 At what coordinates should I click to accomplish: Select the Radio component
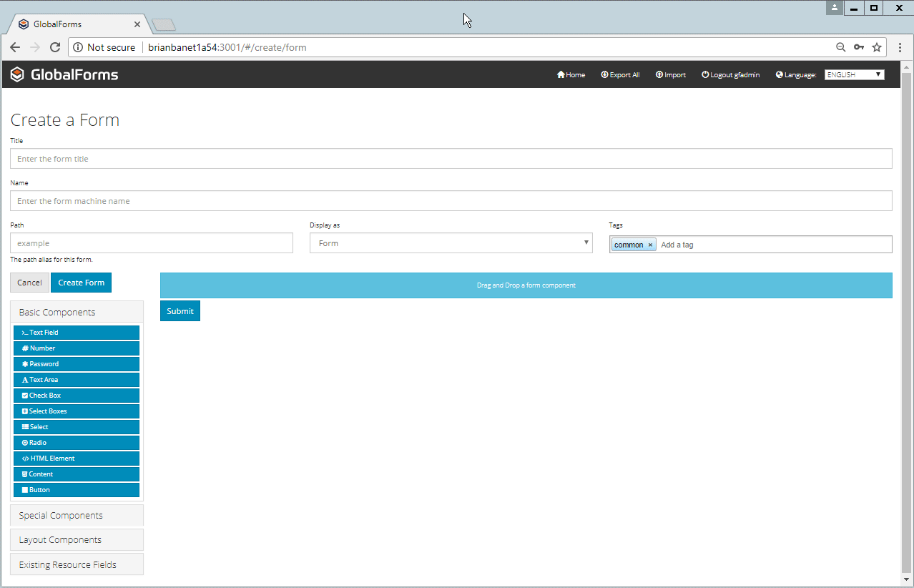point(76,443)
